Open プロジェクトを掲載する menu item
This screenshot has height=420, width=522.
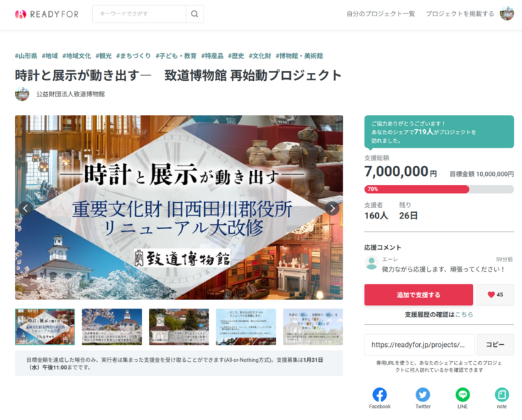[x=460, y=14]
